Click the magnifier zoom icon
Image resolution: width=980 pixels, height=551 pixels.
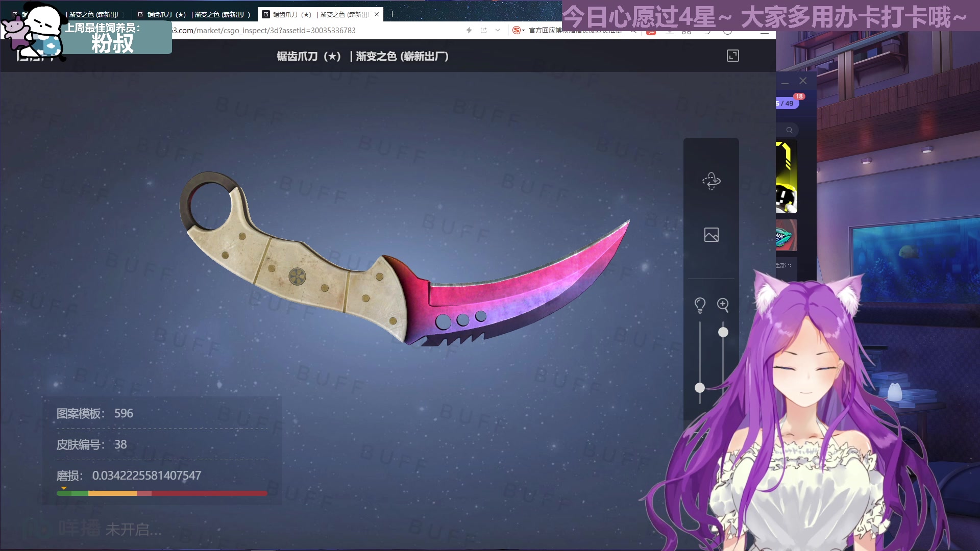723,305
